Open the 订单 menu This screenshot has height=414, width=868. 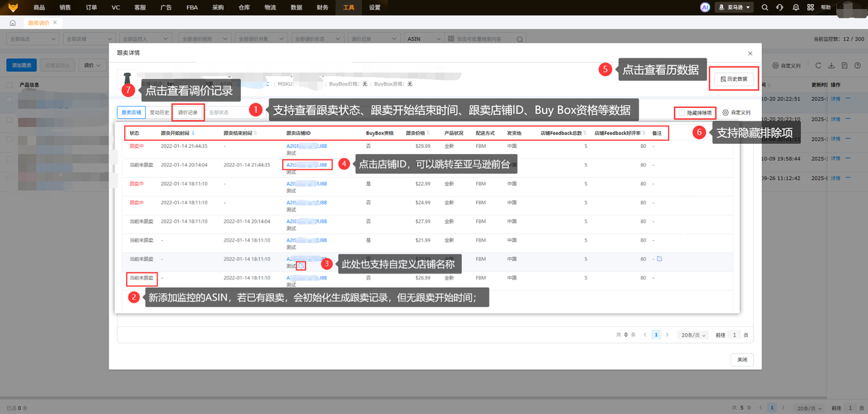click(92, 7)
